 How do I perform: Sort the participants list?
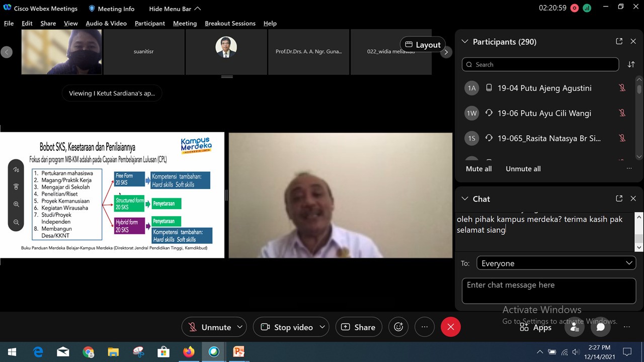[631, 64]
